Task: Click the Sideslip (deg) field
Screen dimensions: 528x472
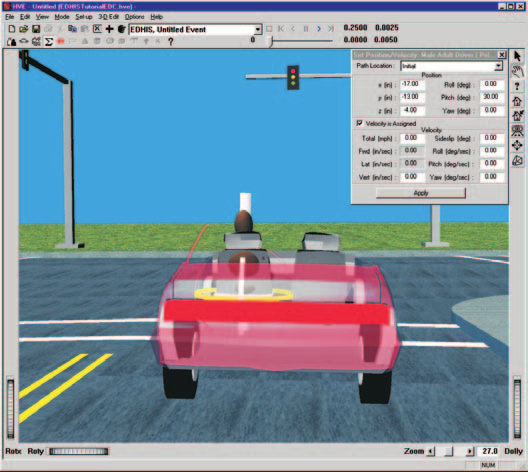Action: click(492, 138)
